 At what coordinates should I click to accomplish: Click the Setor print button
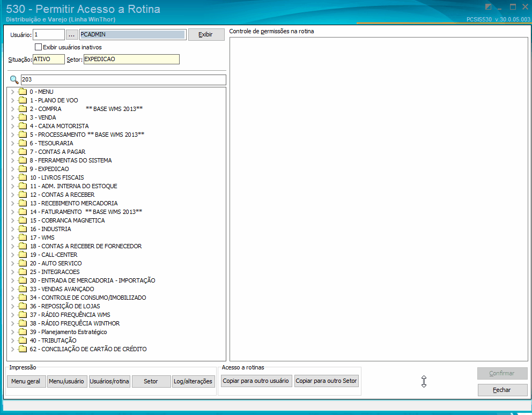point(151,381)
